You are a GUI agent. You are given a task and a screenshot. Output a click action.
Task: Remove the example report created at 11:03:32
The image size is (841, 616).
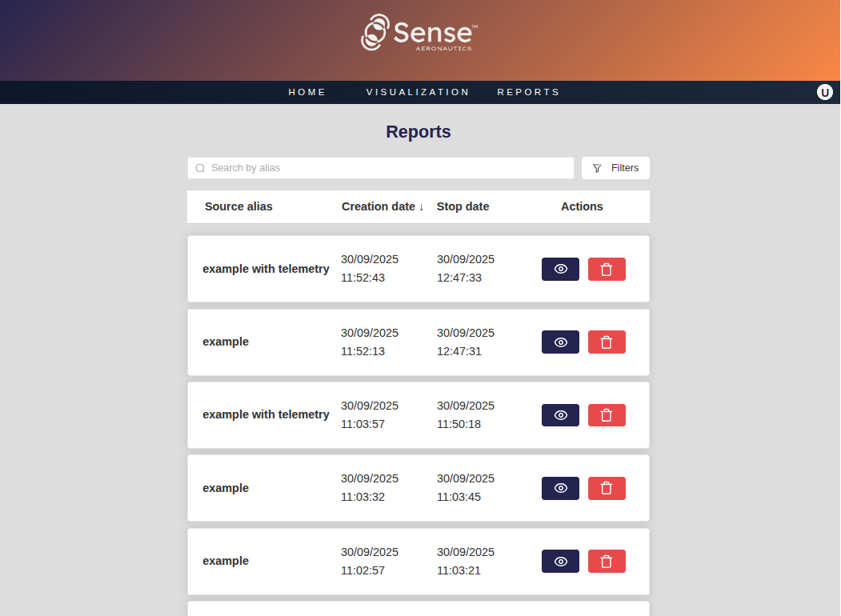click(x=607, y=488)
